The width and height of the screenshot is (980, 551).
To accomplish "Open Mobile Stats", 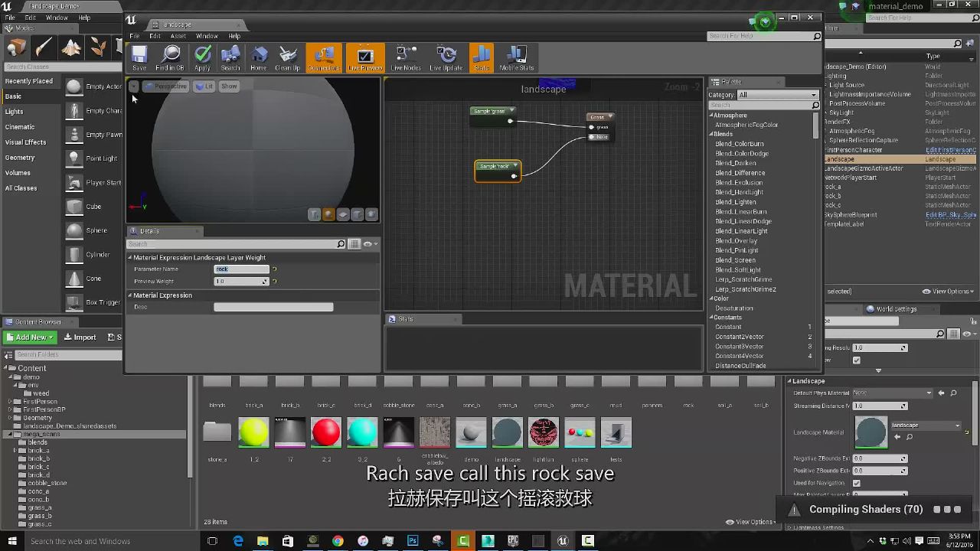I will pos(517,58).
